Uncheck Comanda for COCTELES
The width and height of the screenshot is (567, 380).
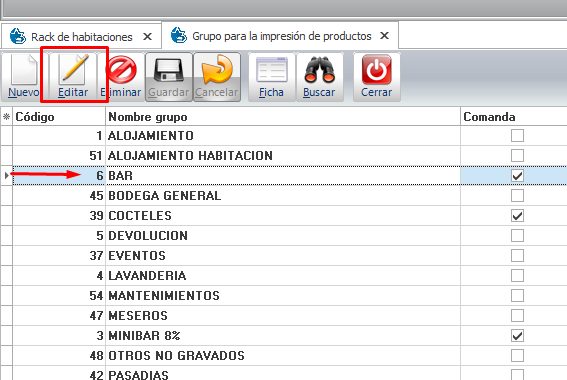[517, 216]
